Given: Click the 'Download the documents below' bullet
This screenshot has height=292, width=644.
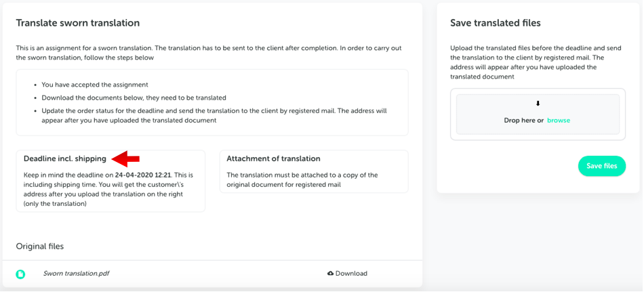Looking at the screenshot, I should pyautogui.click(x=134, y=98).
